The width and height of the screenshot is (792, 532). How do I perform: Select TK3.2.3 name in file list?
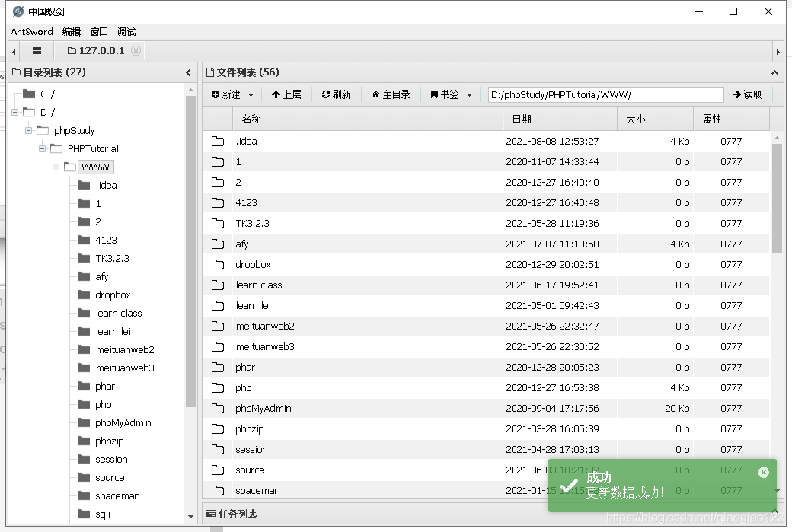click(252, 223)
